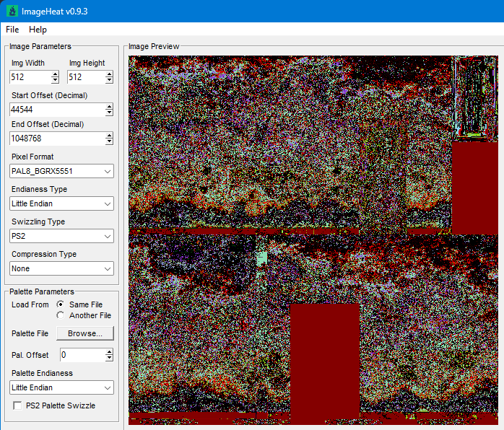Click the ImageHeat flame app icon
Viewport: 504px width, 430px height.
(12, 12)
